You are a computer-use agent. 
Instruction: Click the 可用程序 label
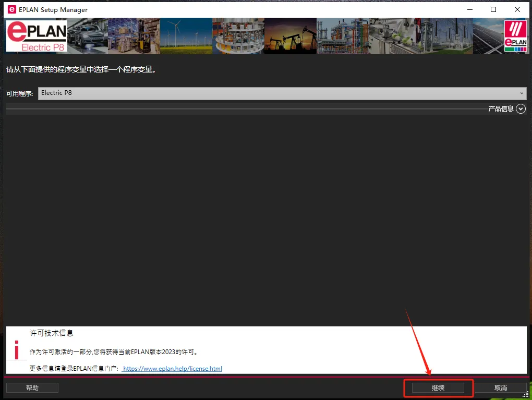click(x=20, y=94)
